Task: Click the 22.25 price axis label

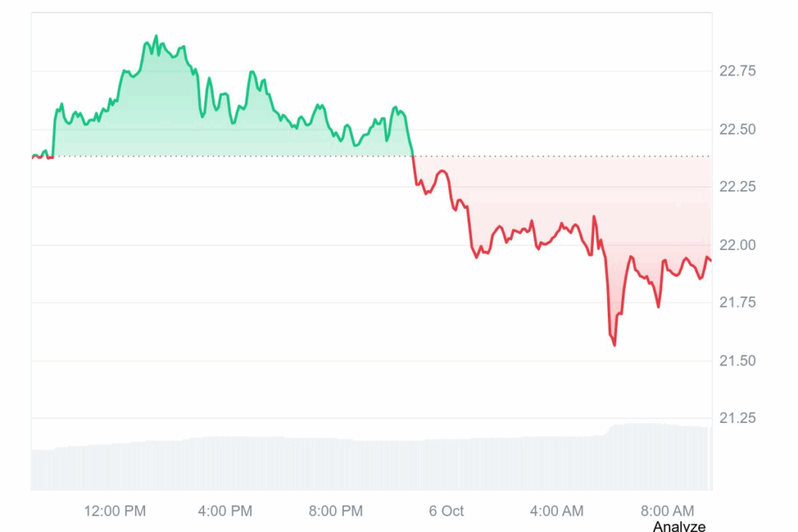Action: pos(737,187)
